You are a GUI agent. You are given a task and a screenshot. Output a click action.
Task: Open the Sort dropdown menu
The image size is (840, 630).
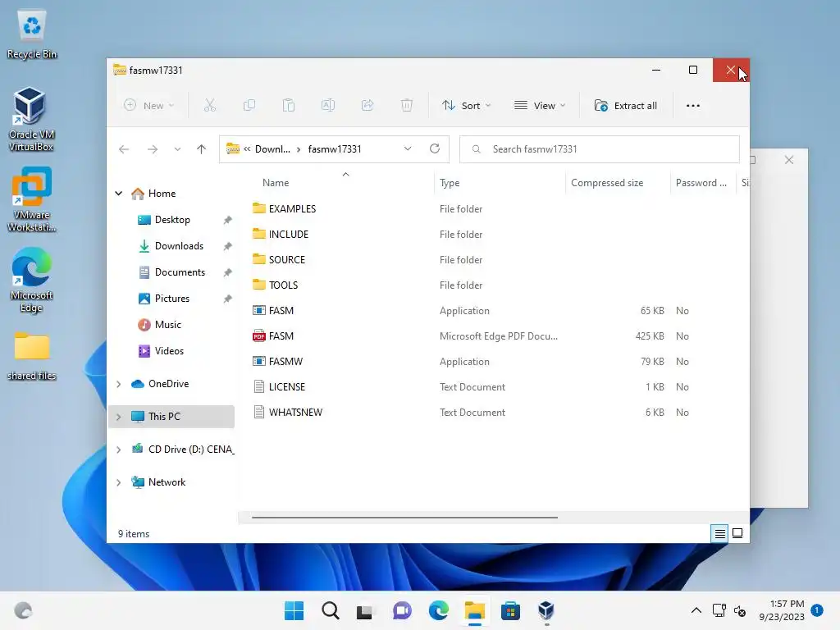(466, 106)
